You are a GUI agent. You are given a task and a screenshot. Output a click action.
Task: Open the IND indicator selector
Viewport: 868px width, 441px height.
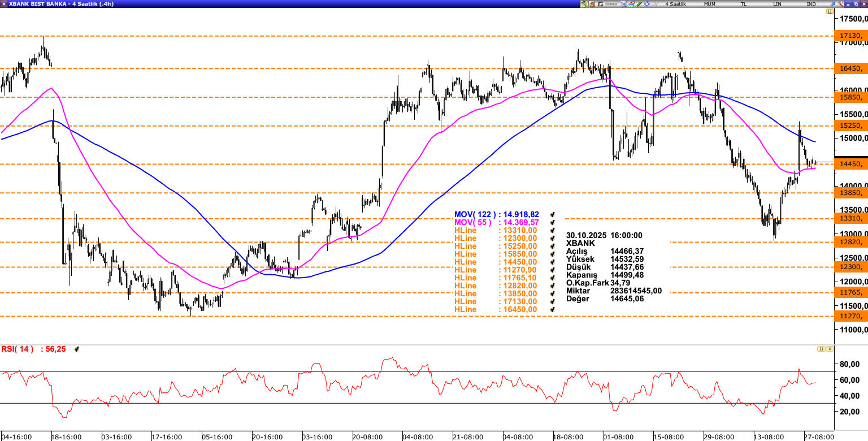[x=810, y=3]
